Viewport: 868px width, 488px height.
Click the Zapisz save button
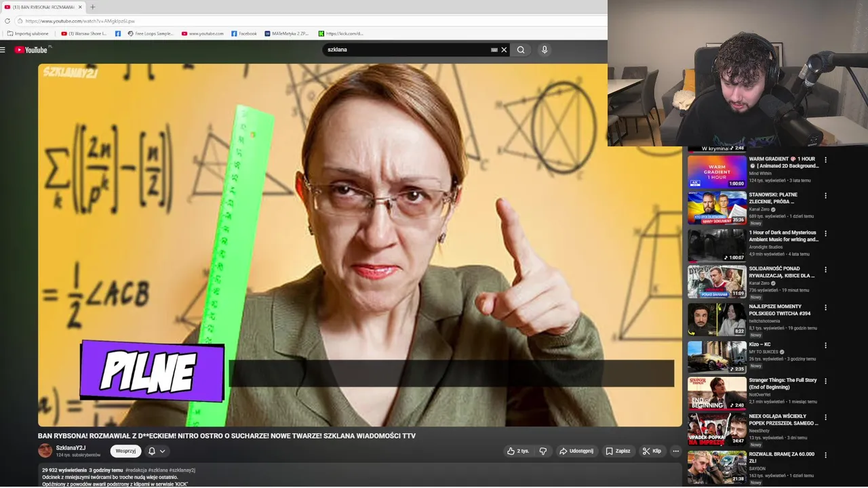[618, 451]
